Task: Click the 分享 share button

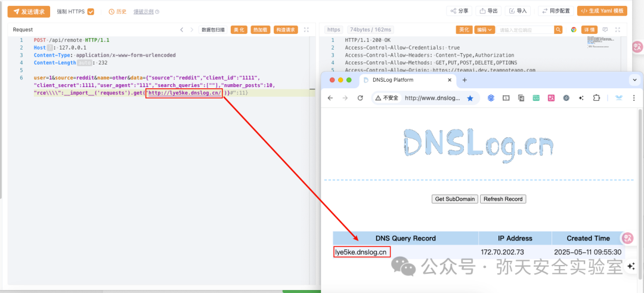Action: coord(459,11)
